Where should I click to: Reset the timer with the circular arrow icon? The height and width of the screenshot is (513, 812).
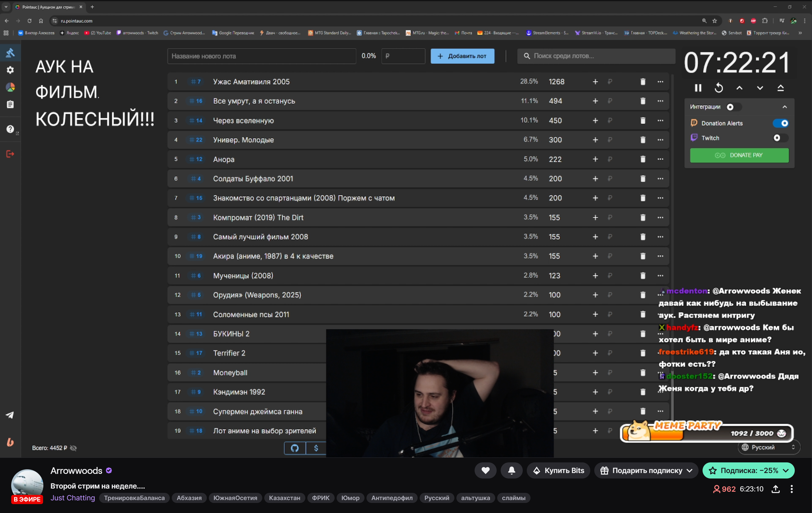pos(719,88)
